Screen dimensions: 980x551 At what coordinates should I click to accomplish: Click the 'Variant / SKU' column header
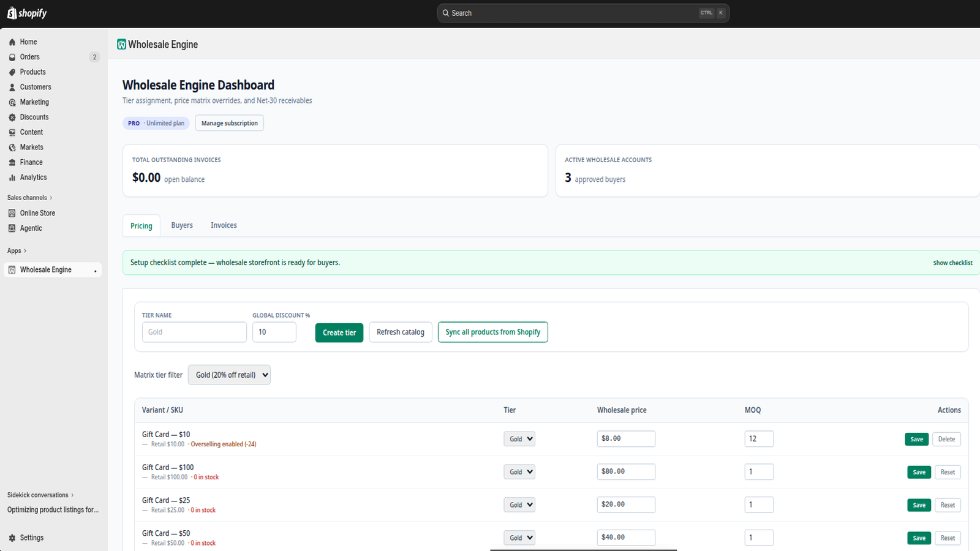[x=162, y=410]
